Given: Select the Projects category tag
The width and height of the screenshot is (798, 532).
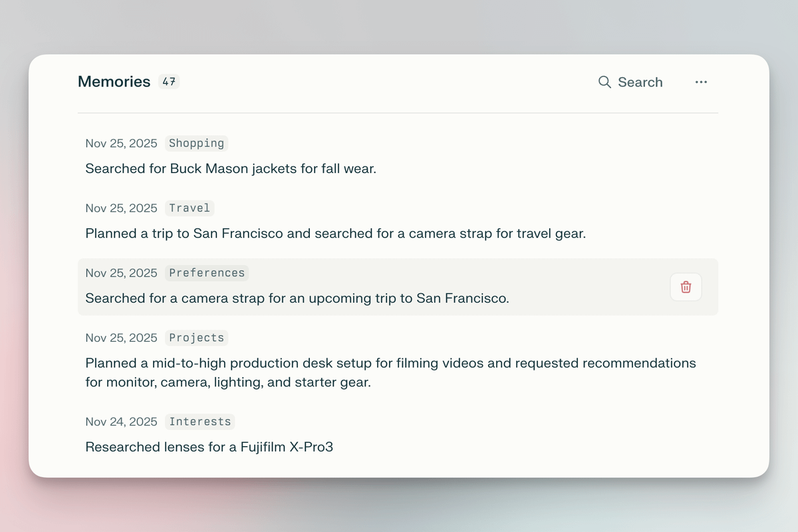Looking at the screenshot, I should pyautogui.click(x=196, y=338).
